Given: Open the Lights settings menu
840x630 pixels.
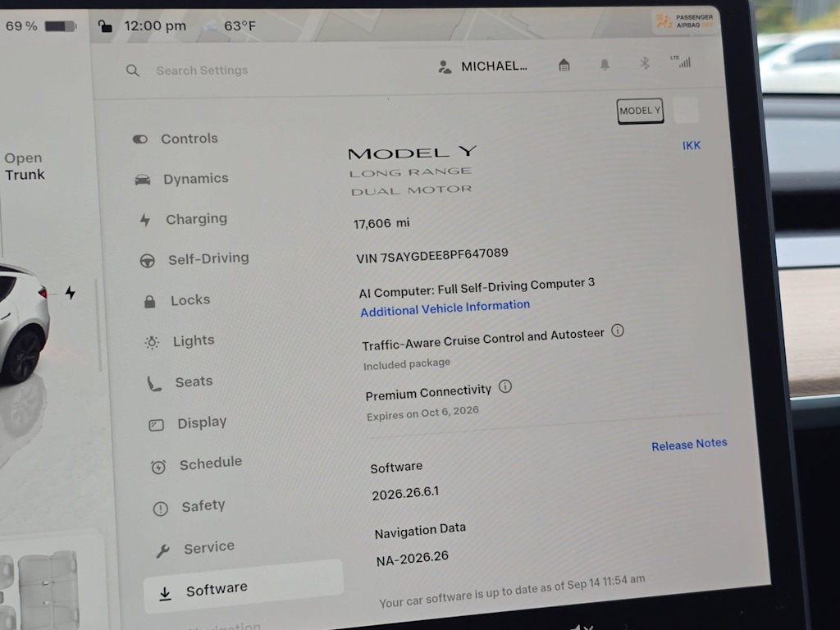Looking at the screenshot, I should (180, 341).
